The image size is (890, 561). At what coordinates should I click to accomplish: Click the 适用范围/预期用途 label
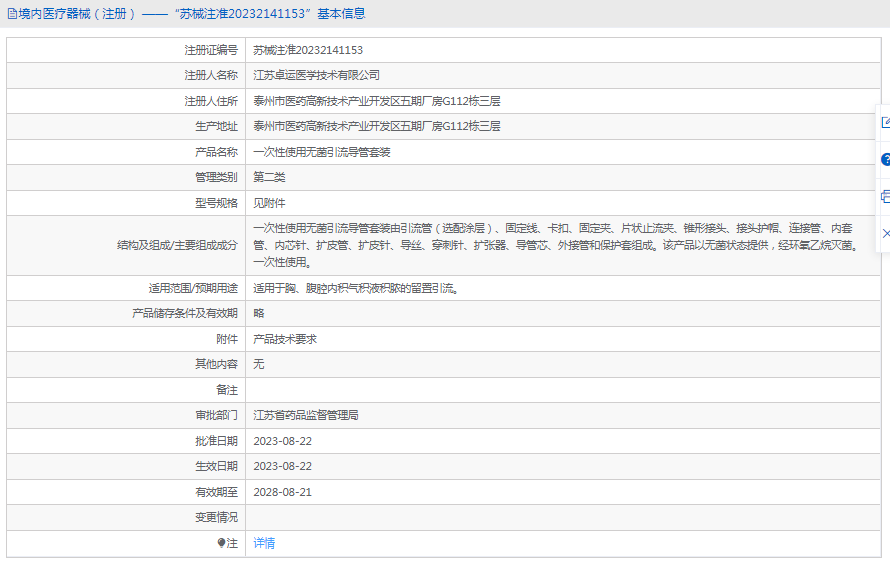click(193, 288)
